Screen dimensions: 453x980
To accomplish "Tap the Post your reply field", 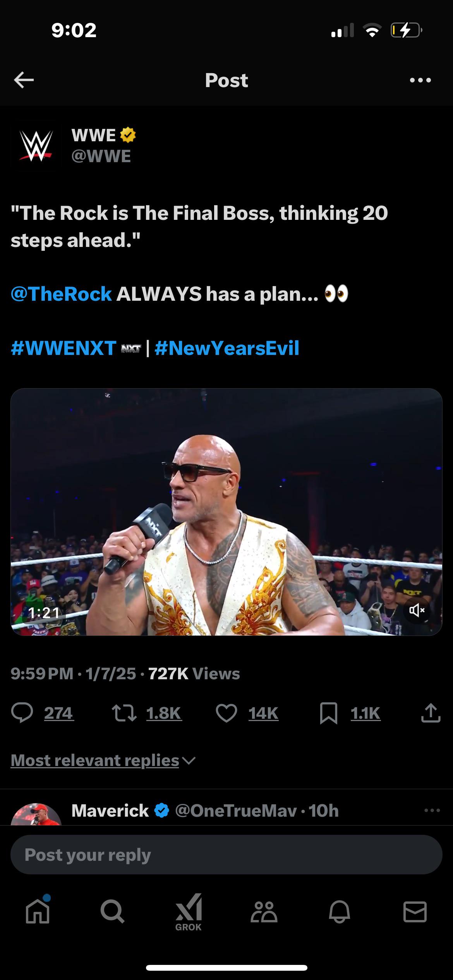I will [x=226, y=855].
